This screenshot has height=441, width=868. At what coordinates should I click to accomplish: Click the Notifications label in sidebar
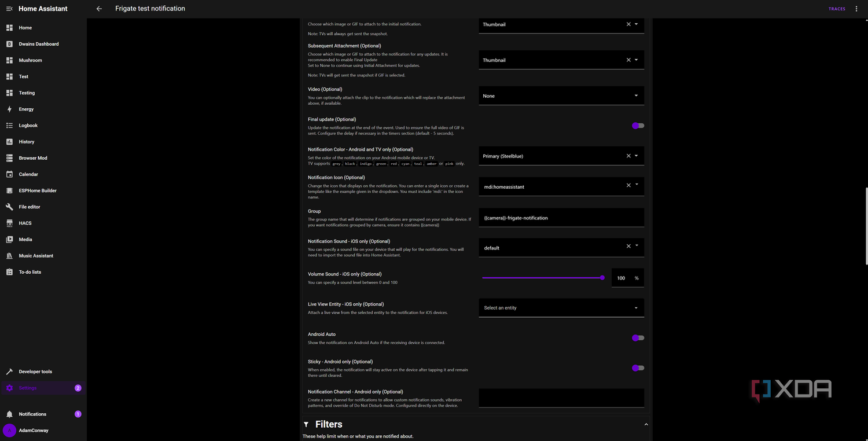coord(32,414)
